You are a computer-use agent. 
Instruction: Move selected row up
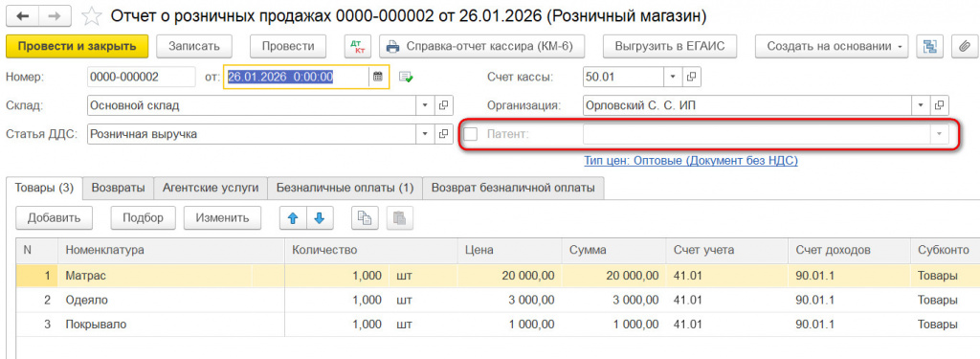coord(293,217)
